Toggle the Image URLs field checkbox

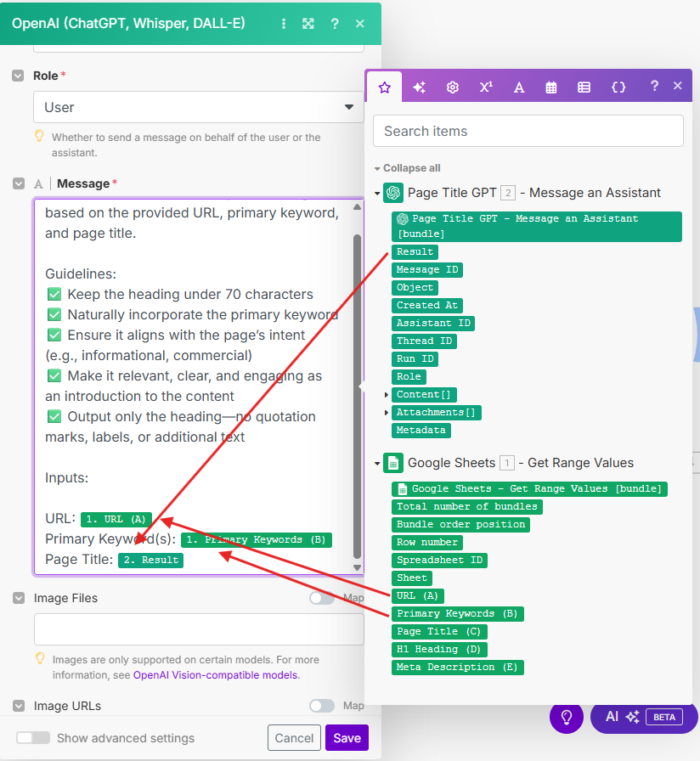[x=19, y=706]
